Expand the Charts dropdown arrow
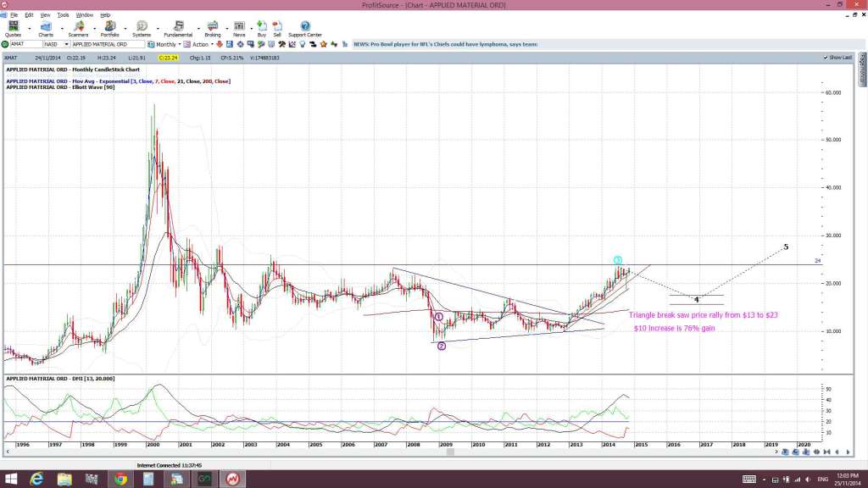This screenshot has width=868, height=488. pyautogui.click(x=62, y=28)
